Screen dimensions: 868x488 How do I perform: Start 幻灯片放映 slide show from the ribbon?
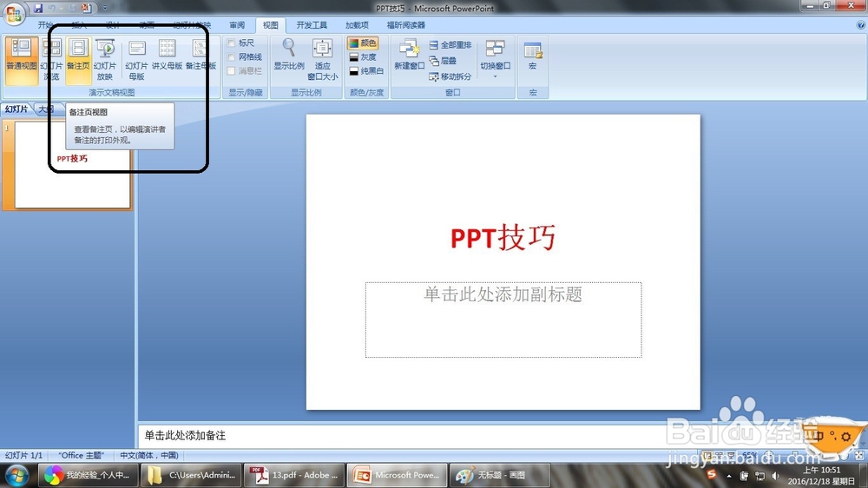point(105,60)
